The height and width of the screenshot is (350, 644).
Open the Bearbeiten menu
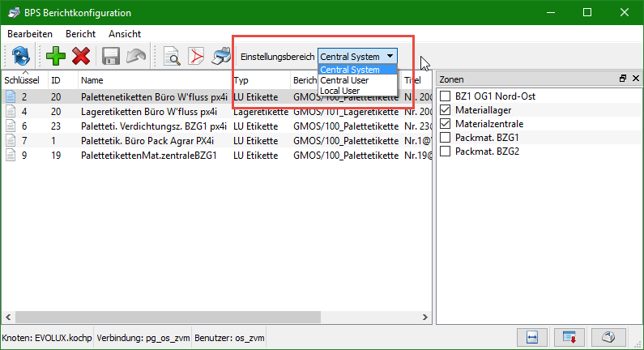(30, 34)
